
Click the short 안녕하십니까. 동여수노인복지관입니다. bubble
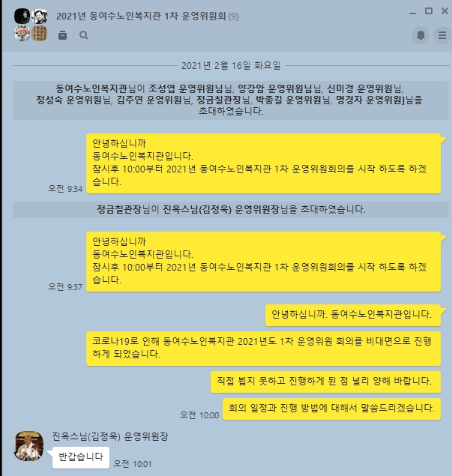click(x=353, y=315)
